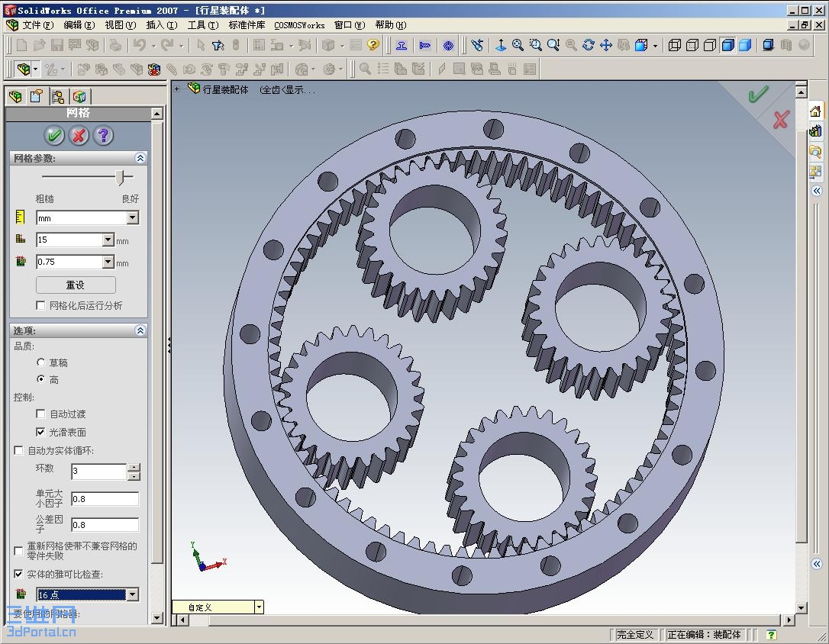The width and height of the screenshot is (829, 644).
Task: Open the global size 15 dropdown
Action: click(108, 240)
